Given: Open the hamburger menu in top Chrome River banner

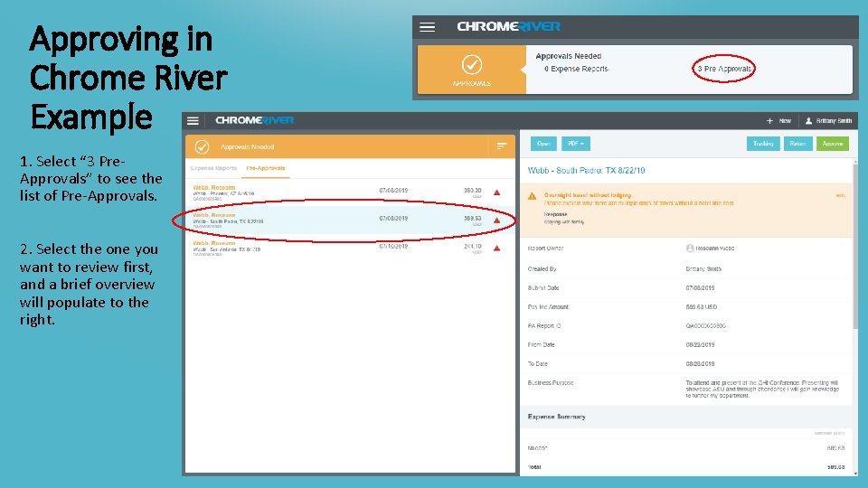Looking at the screenshot, I should tap(427, 27).
